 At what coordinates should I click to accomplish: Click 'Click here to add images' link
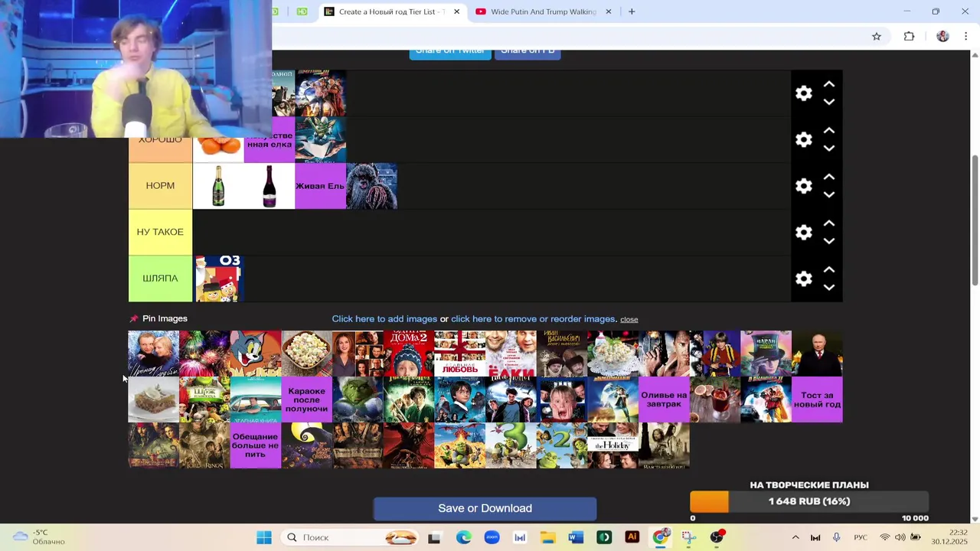coord(384,318)
